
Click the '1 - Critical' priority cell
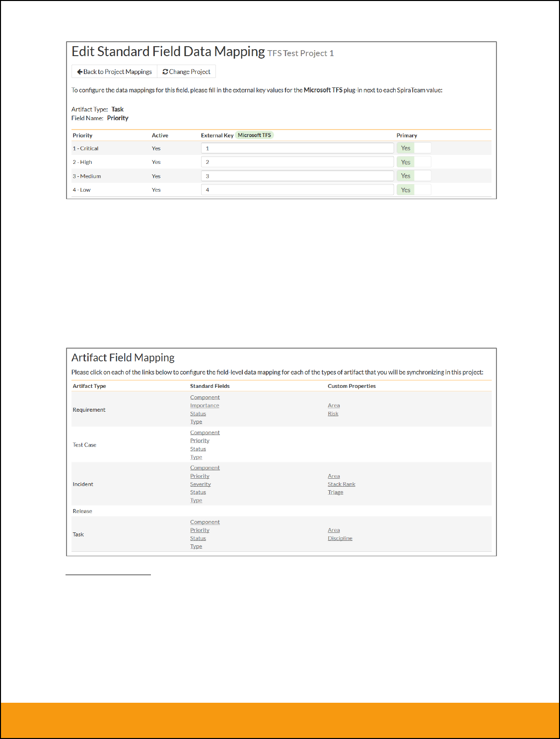(x=85, y=148)
